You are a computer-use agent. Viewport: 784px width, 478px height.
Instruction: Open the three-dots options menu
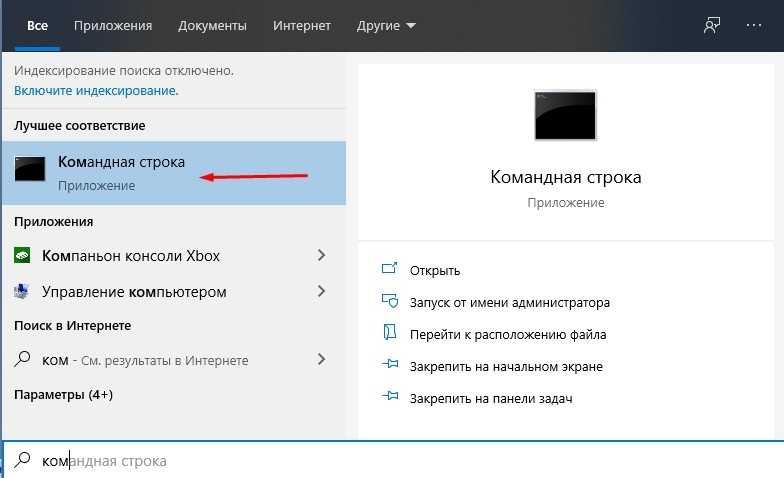pyautogui.click(x=754, y=25)
